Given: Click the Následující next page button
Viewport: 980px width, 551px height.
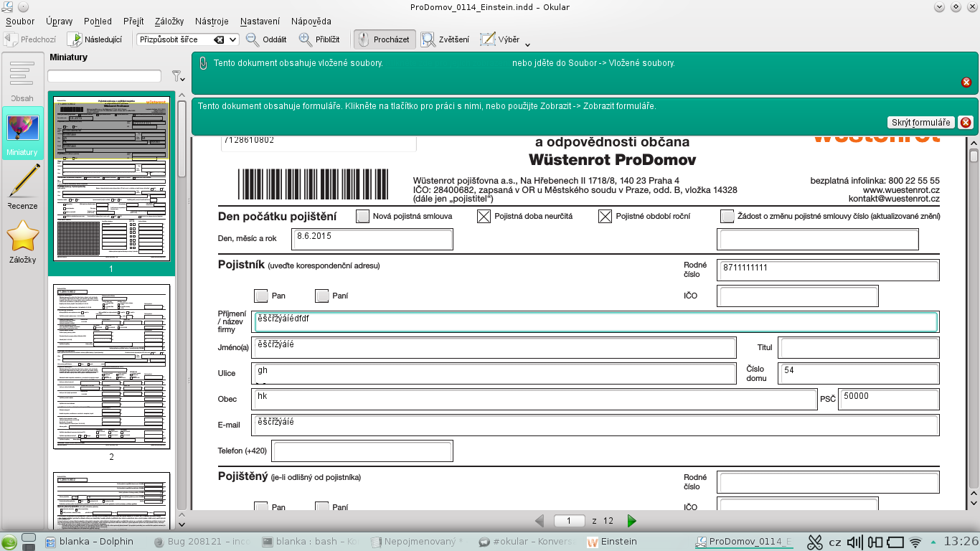Looking at the screenshot, I should click(95, 39).
